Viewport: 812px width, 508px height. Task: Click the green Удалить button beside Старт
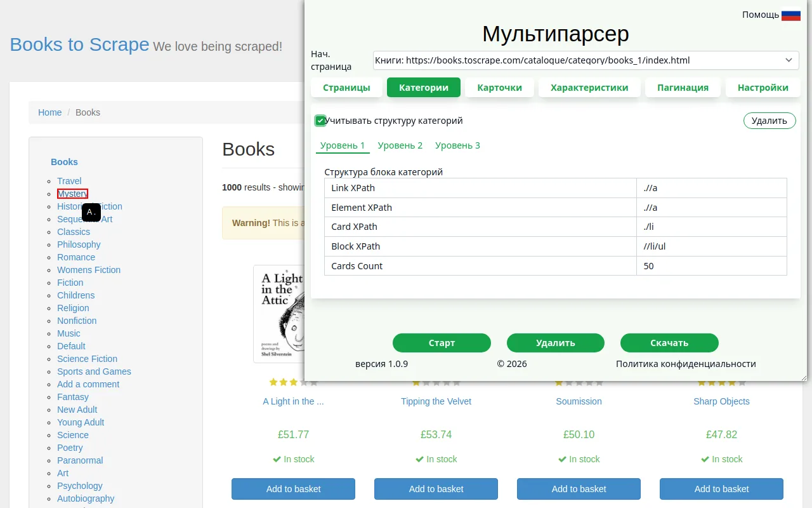[556, 343]
